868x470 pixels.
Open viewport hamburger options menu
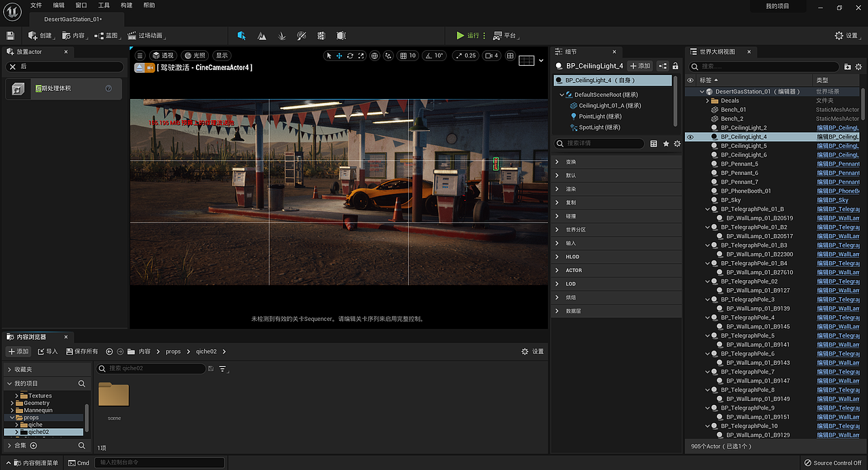(140, 56)
